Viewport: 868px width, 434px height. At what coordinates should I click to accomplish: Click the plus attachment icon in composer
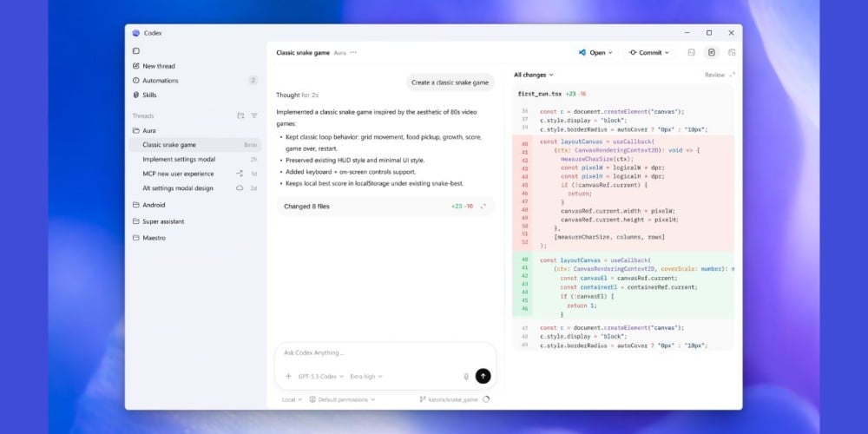pyautogui.click(x=288, y=377)
